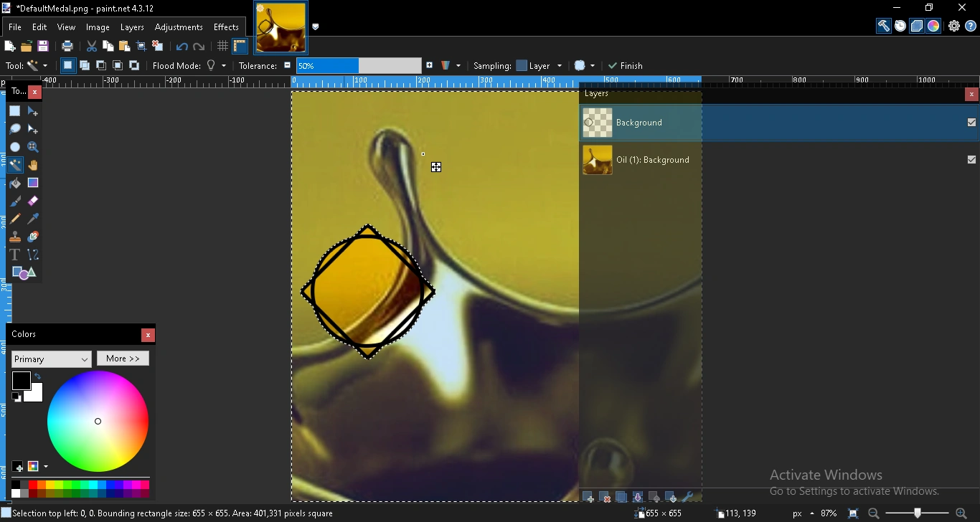Choose the Move Selected Pixels tool

point(33,112)
